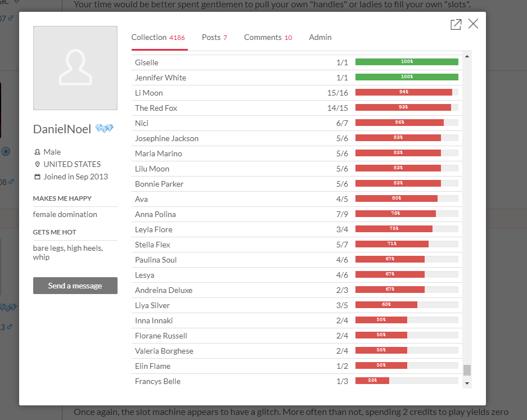The height and width of the screenshot is (420, 527).
Task: Open the Stella Flex entry
Action: [x=152, y=245]
